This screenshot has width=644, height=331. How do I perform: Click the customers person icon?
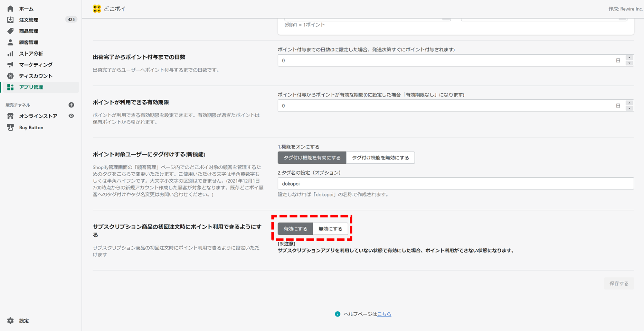tap(10, 42)
